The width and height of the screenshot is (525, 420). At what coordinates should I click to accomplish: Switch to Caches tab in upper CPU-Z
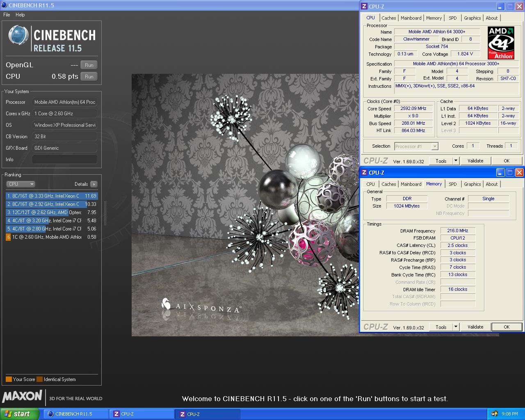click(388, 18)
